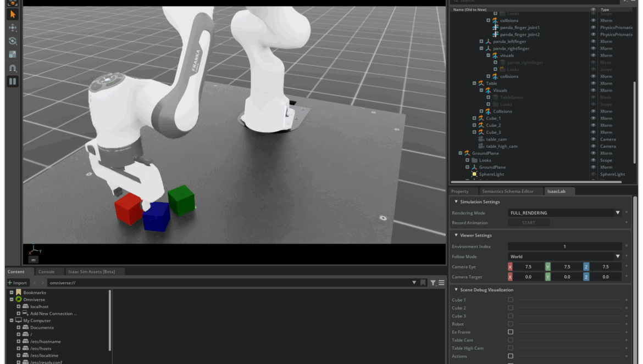Collapse the Table tree node

pyautogui.click(x=474, y=83)
